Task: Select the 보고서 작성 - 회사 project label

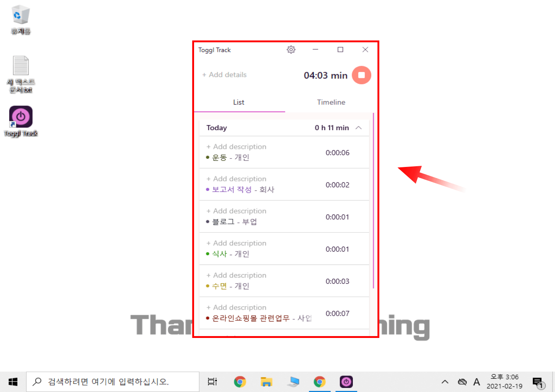Action: tap(240, 189)
